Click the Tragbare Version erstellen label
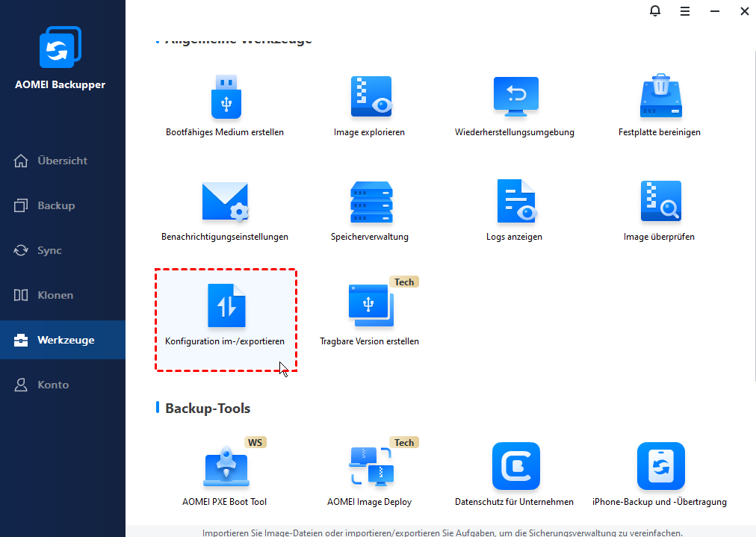 369,341
